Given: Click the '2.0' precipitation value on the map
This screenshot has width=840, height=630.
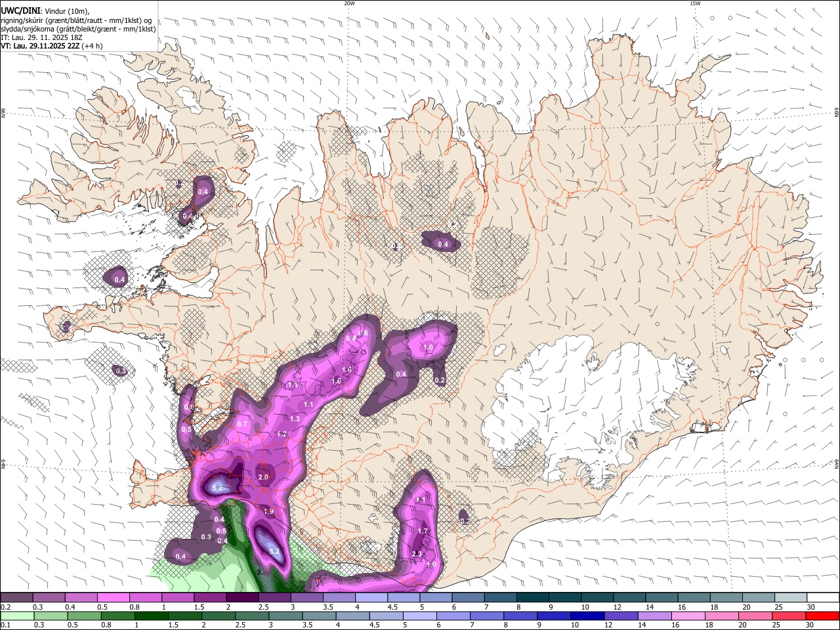Looking at the screenshot, I should [264, 477].
